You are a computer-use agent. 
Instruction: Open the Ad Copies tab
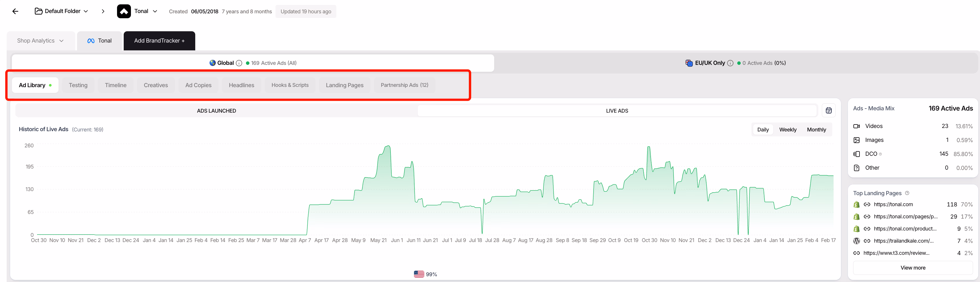(198, 85)
